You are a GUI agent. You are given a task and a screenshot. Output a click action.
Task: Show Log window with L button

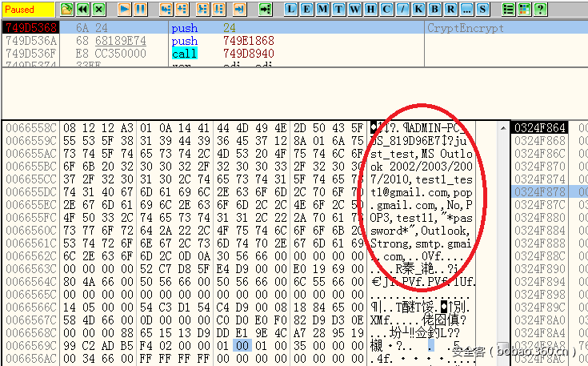pos(290,9)
